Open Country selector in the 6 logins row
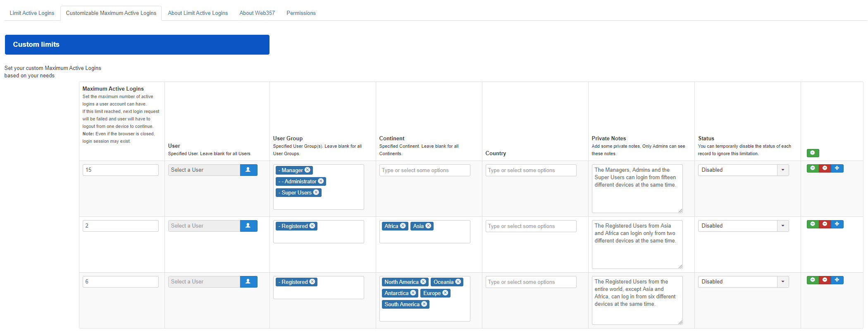Screen dimensions: 868x336 (x=531, y=282)
